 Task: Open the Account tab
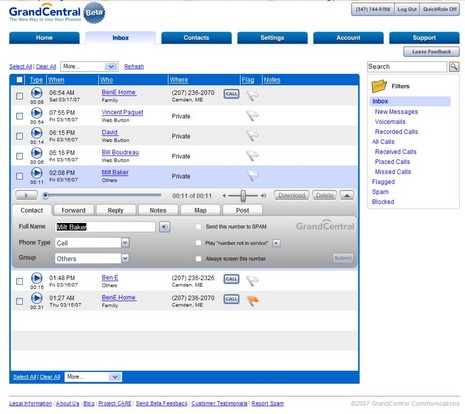click(x=348, y=38)
